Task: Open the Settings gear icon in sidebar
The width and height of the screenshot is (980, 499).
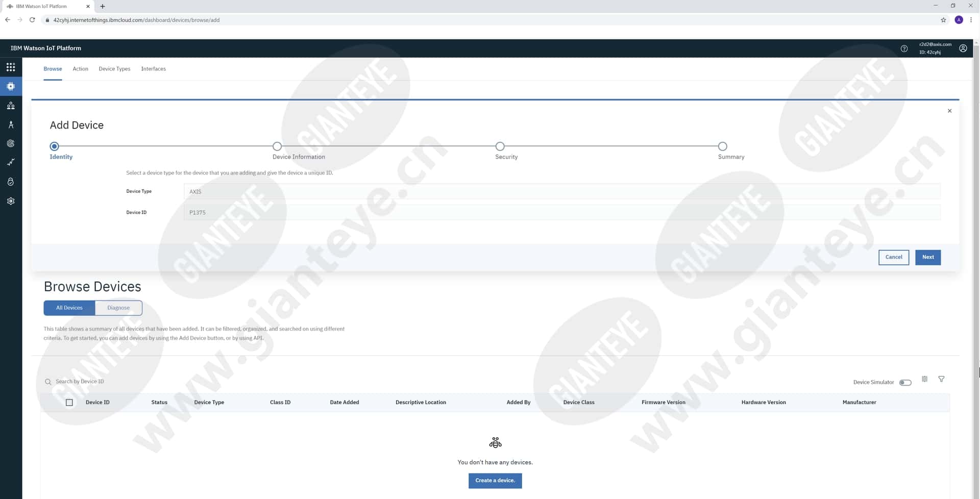Action: point(11,201)
